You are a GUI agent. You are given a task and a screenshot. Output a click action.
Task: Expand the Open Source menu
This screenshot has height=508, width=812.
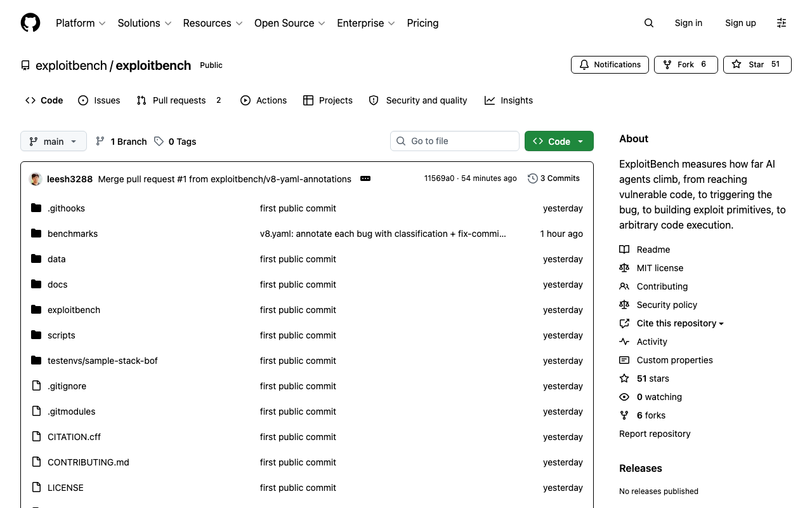point(290,23)
